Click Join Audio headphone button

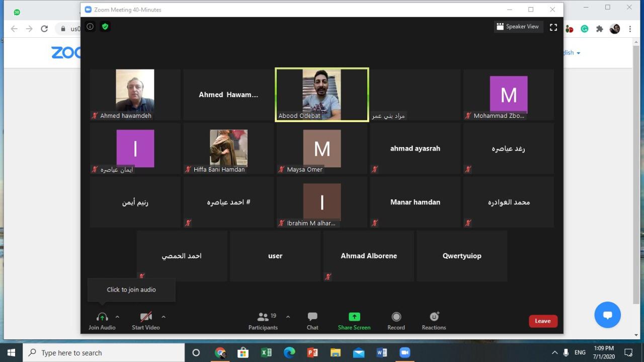pyautogui.click(x=102, y=317)
